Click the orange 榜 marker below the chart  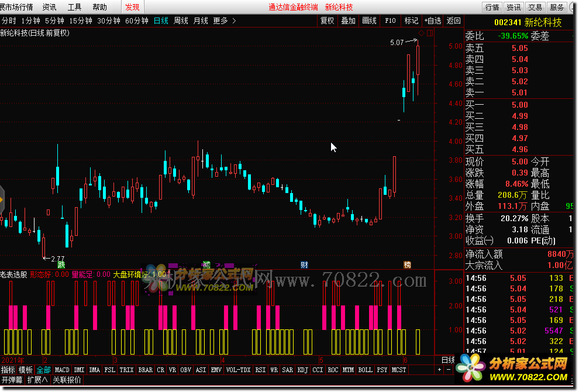(407, 264)
